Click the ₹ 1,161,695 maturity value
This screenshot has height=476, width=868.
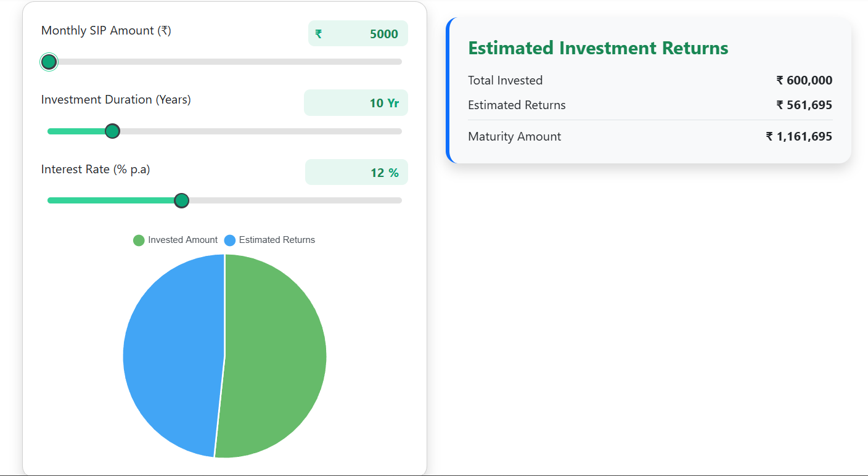point(799,136)
